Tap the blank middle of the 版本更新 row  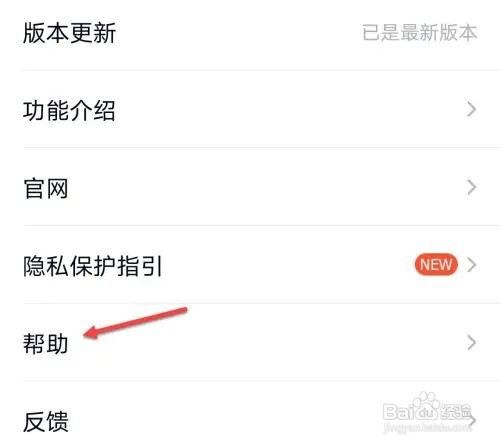[x=239, y=33]
